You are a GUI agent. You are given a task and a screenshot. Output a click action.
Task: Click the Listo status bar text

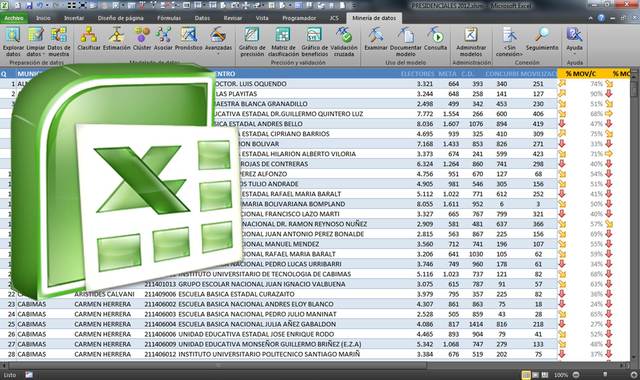(10, 375)
